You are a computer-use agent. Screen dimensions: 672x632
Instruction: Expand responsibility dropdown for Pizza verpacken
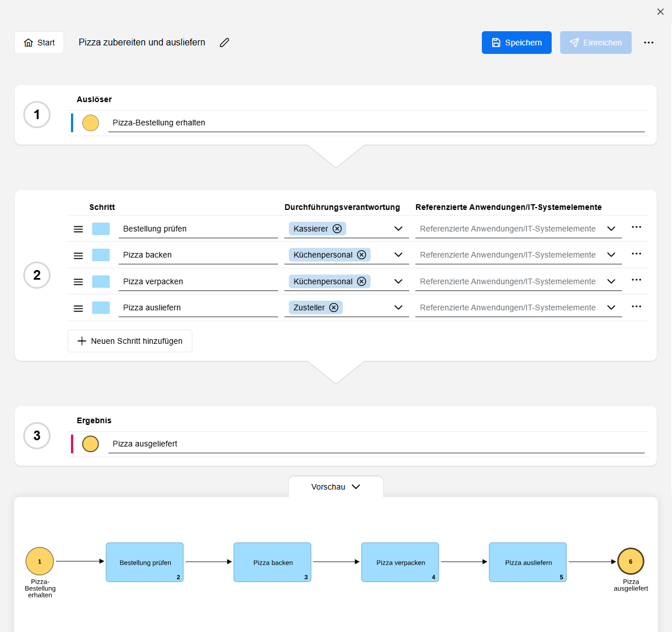point(398,281)
